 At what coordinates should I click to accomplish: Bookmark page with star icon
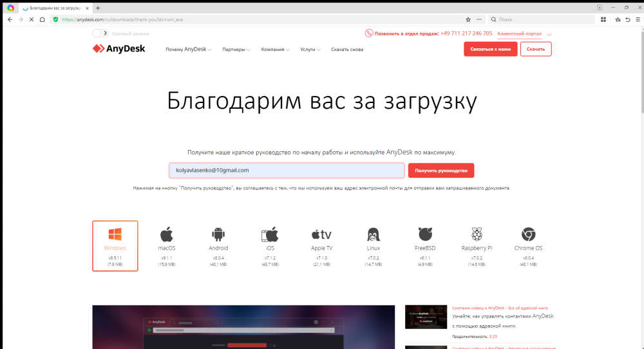coord(468,19)
